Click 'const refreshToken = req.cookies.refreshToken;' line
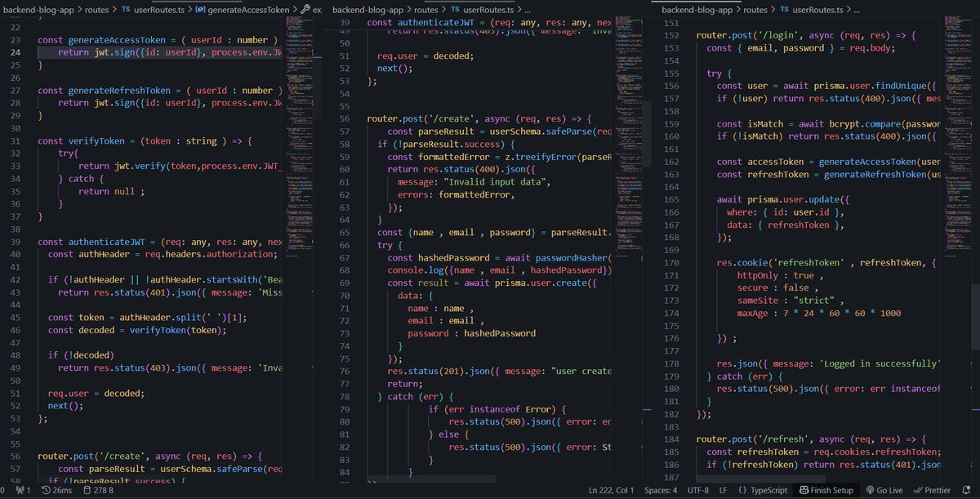Screen dimensions: 980x499 823,452
